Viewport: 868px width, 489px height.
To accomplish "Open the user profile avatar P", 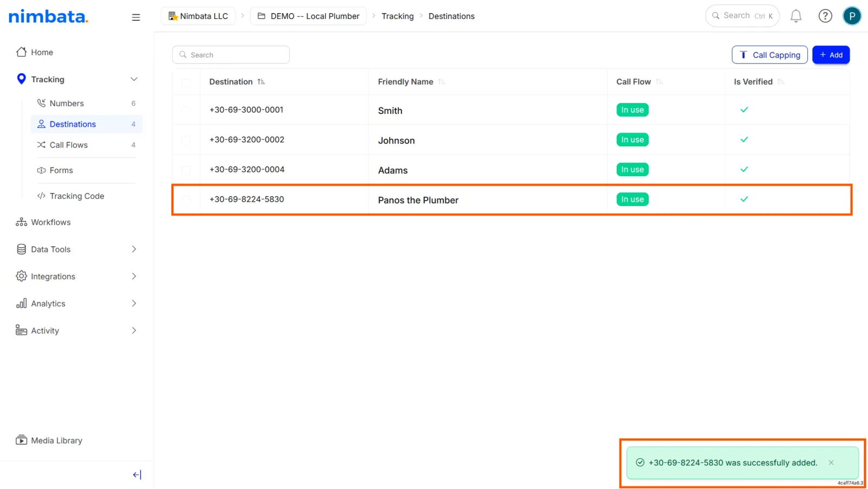I will click(x=852, y=16).
